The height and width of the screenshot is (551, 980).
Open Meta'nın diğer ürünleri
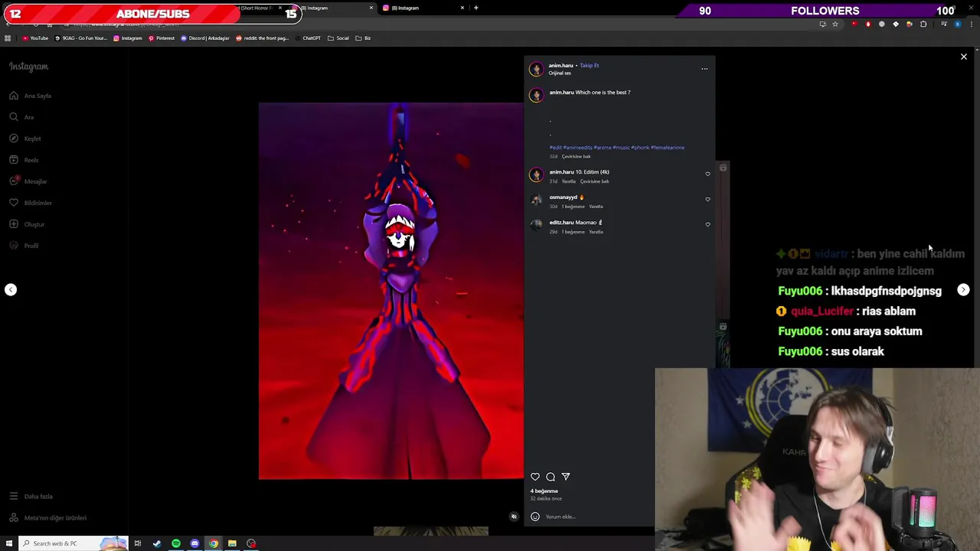pos(47,517)
